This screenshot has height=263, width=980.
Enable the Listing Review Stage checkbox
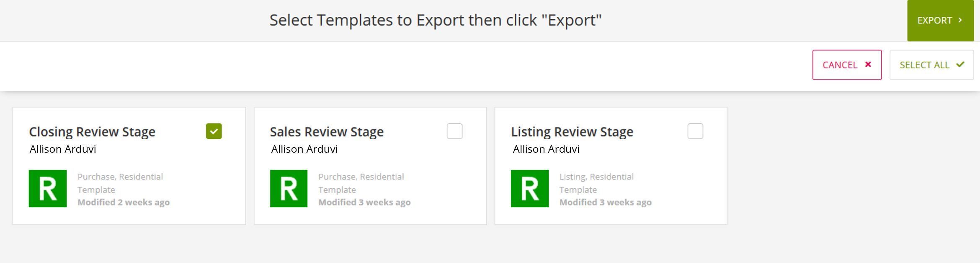coord(695,132)
